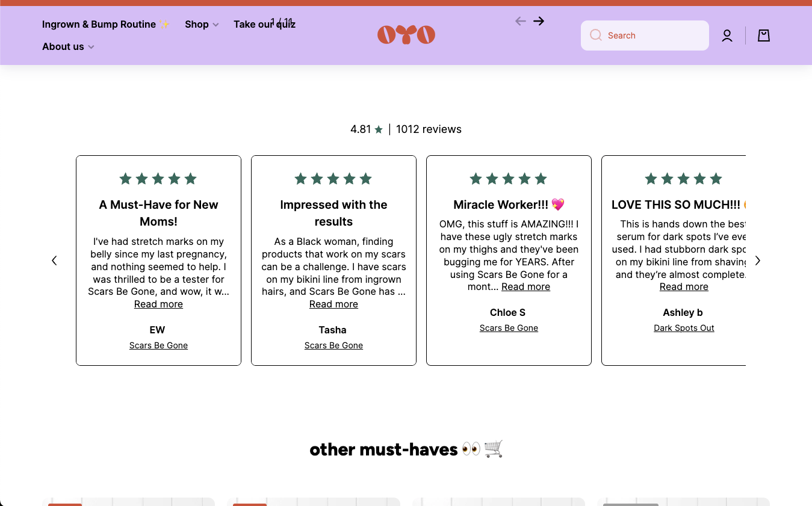The width and height of the screenshot is (812, 506).
Task: Read more of EW's review
Action: [x=158, y=304]
